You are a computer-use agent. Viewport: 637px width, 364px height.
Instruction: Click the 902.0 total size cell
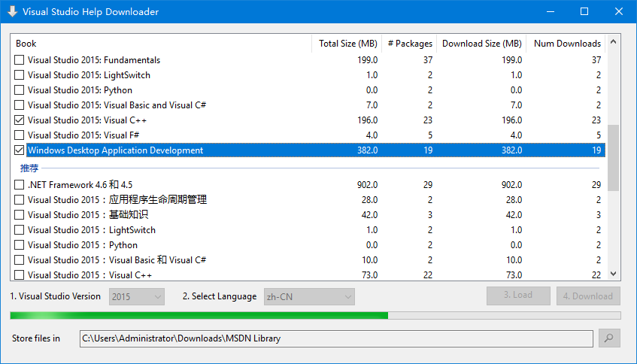(x=367, y=184)
